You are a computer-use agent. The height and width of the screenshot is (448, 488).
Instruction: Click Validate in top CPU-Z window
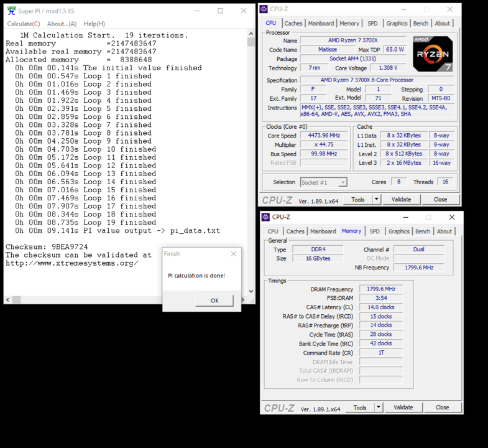pos(401,199)
